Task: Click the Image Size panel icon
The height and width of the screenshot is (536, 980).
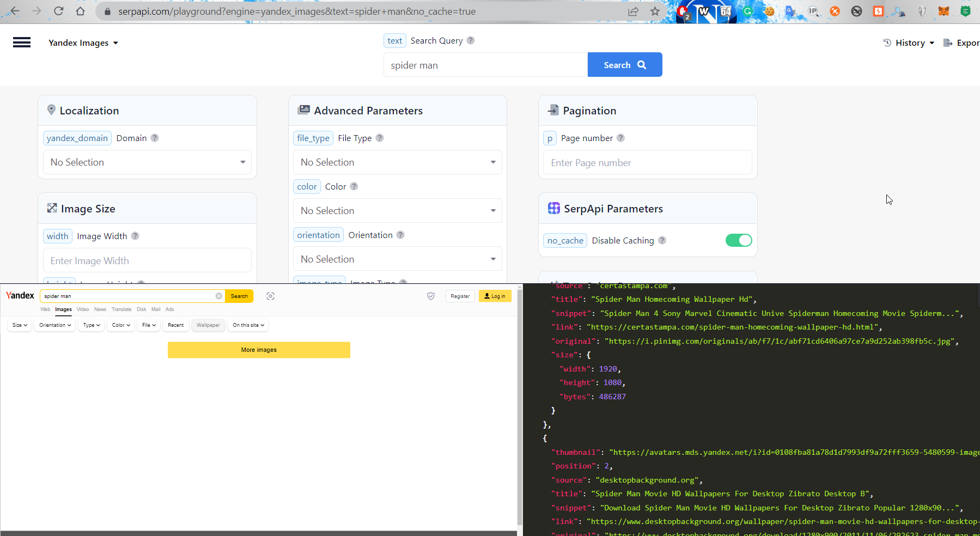Action: coord(52,208)
